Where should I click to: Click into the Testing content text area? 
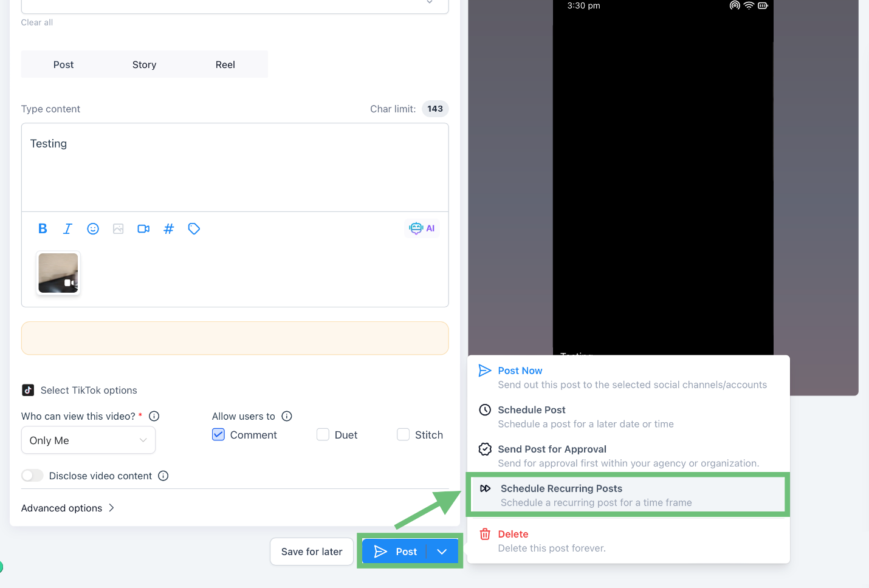tap(235, 168)
